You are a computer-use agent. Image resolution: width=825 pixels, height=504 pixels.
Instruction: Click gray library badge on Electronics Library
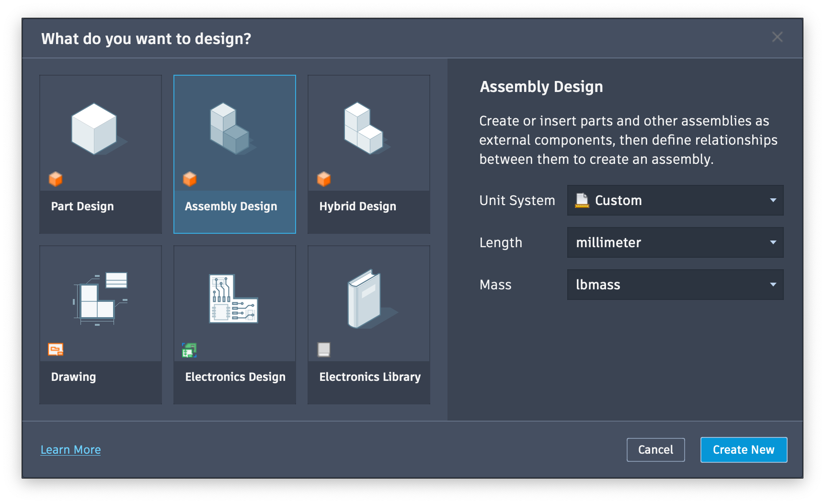tap(324, 350)
